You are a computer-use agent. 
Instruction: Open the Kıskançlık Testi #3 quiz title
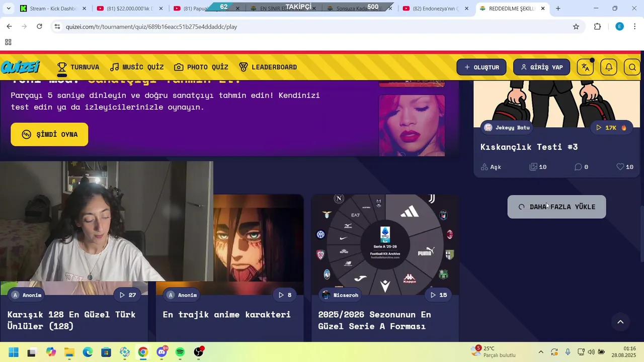coord(529,147)
